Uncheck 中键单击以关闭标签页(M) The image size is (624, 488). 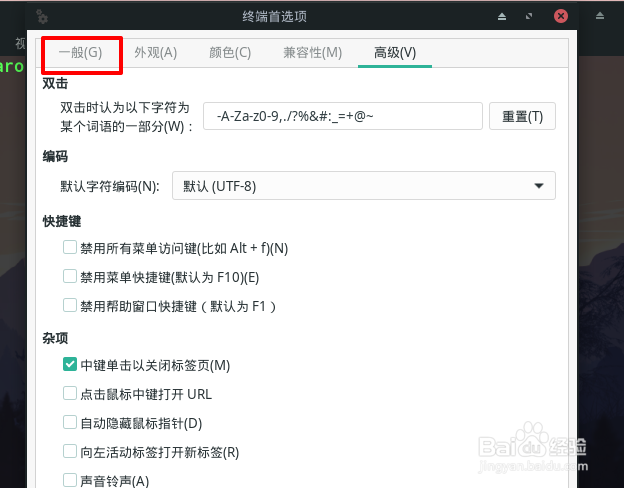coord(70,365)
